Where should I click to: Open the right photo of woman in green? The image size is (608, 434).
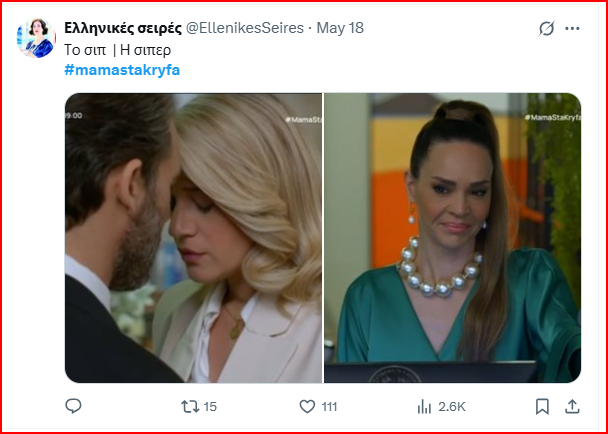(452, 238)
